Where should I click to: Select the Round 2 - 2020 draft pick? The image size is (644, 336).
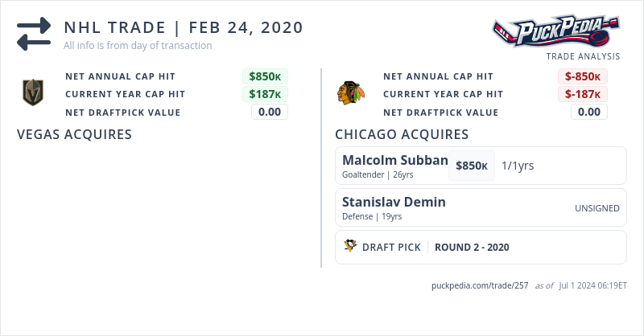click(472, 248)
